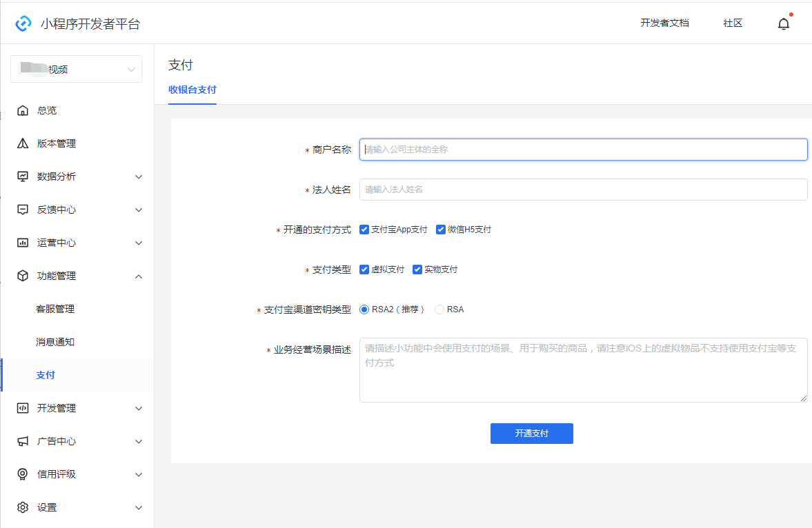Click the notification bell icon

(783, 24)
